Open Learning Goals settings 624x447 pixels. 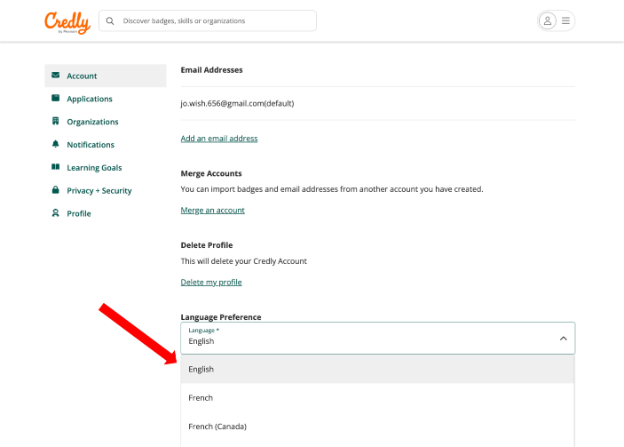pyautogui.click(x=94, y=168)
